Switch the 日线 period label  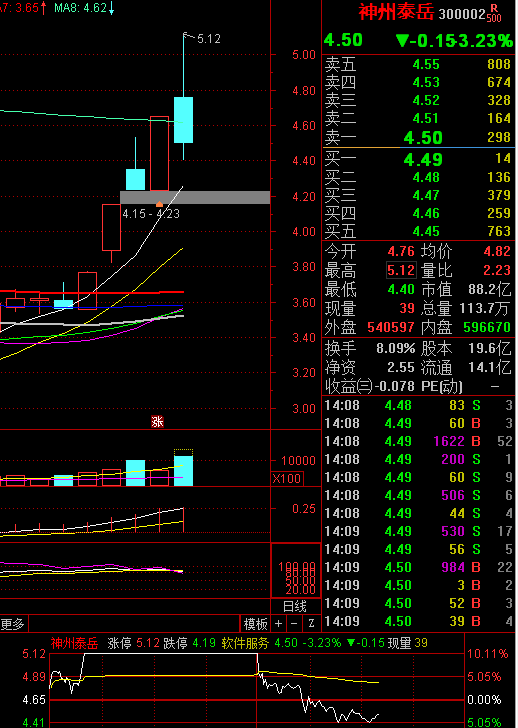click(x=295, y=606)
